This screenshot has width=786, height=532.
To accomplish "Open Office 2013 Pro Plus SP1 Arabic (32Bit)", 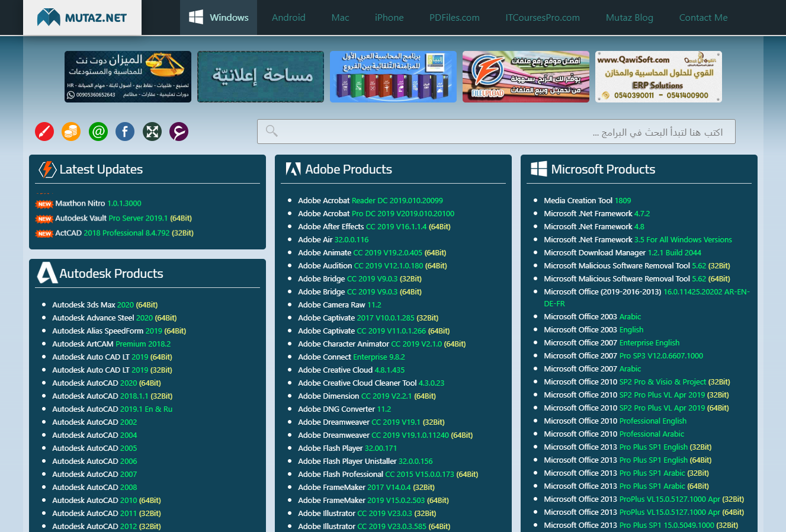I will (627, 473).
